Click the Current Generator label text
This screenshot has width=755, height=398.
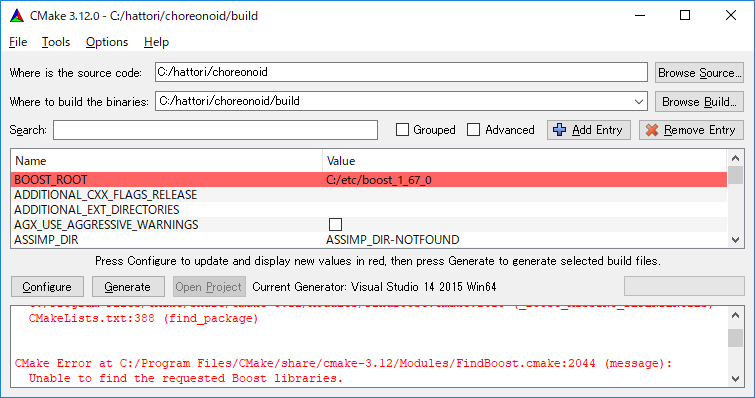[374, 287]
